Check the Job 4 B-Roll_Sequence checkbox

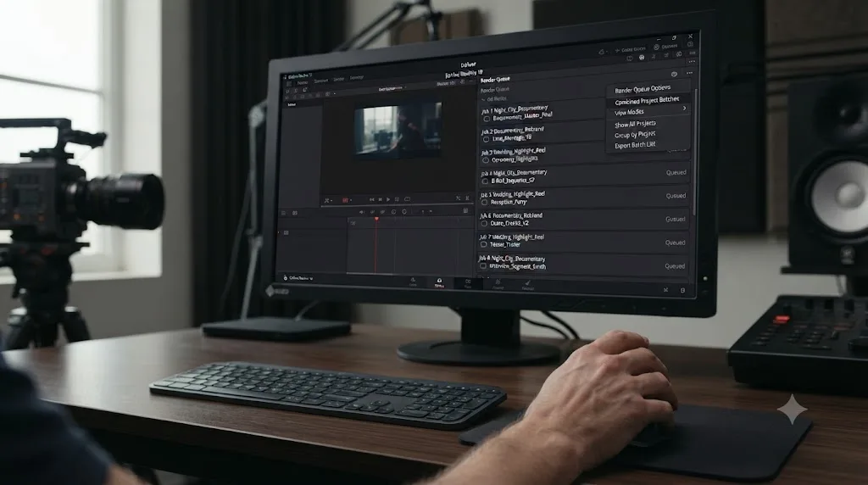[x=485, y=181]
